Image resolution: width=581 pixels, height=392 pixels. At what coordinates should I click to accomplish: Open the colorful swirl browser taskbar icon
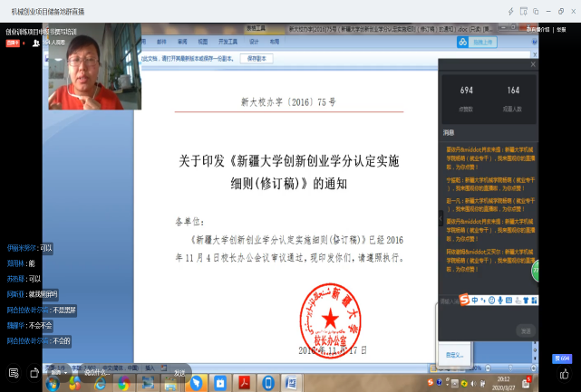click(x=124, y=384)
